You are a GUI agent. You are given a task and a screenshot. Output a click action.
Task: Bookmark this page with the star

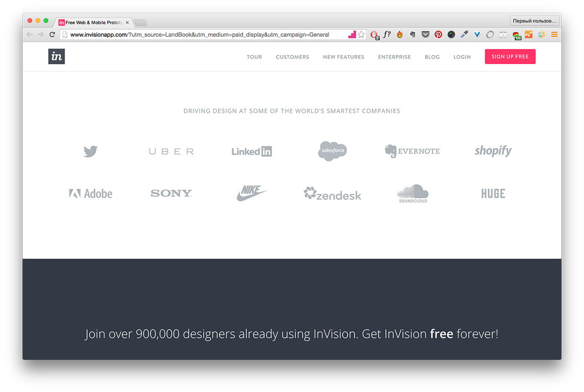(361, 34)
